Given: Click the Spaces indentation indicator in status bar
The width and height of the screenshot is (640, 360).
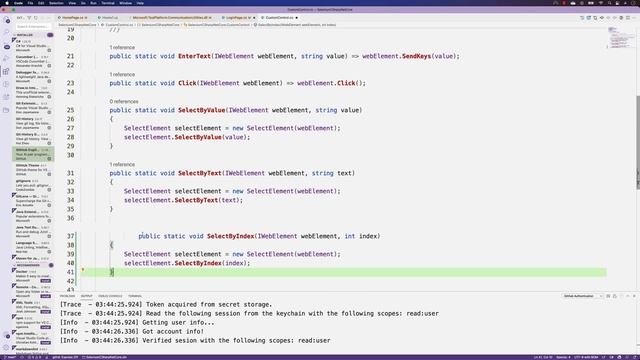Looking at the screenshot, I should click(563, 357).
